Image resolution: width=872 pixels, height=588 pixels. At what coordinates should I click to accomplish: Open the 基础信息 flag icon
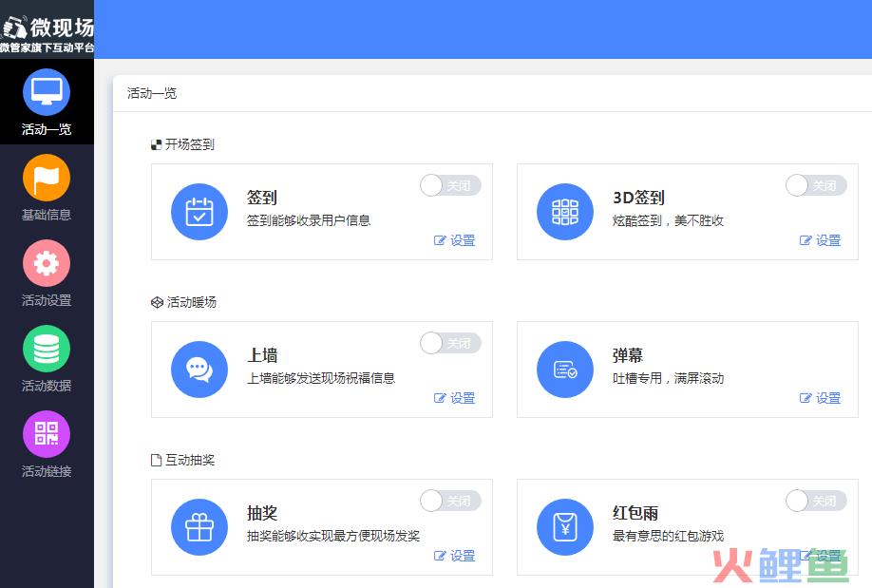47,178
